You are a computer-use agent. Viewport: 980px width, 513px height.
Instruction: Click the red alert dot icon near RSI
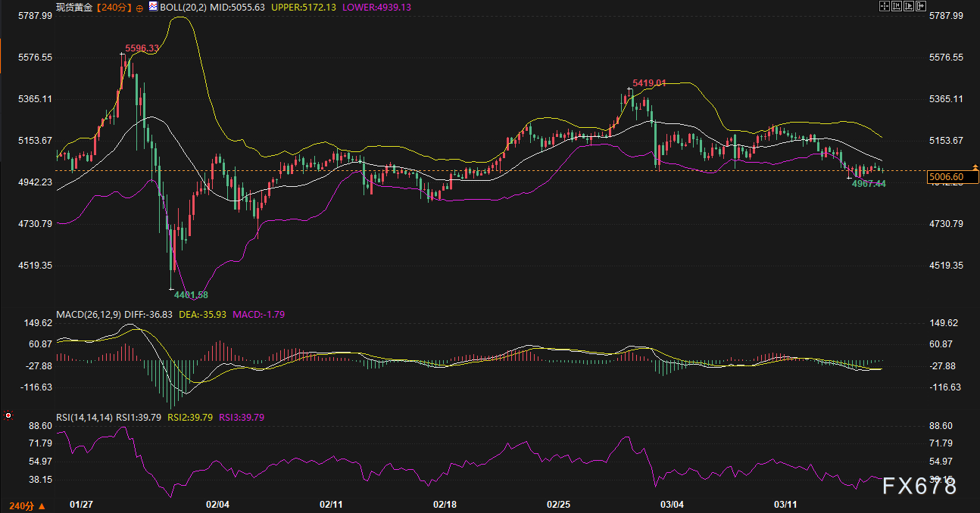(8, 415)
